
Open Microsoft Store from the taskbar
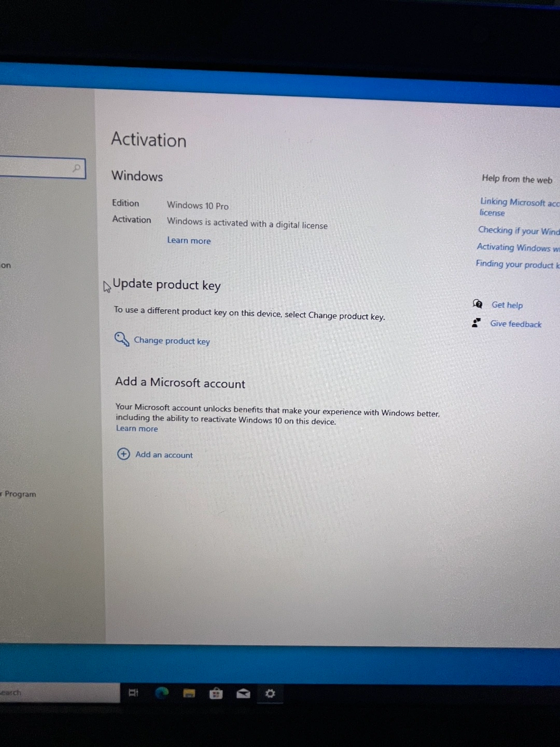click(x=216, y=693)
